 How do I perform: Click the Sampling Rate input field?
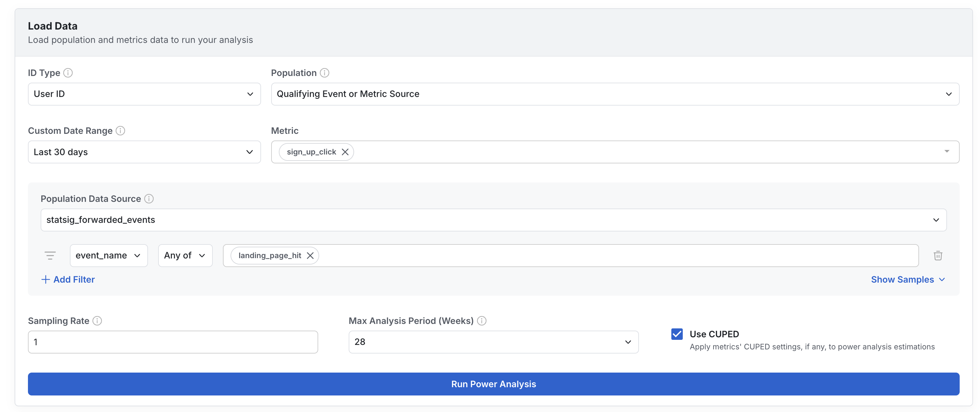click(173, 342)
